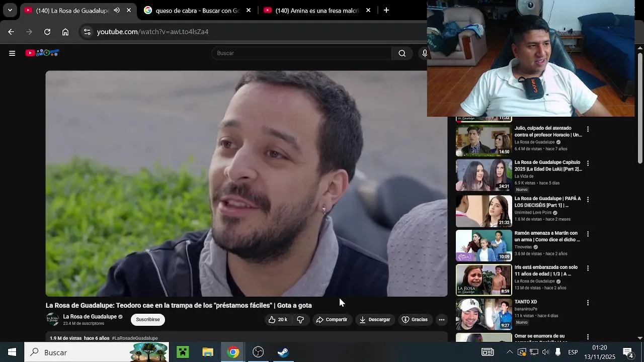
Task: Click the 'bananirouPe' channel name
Action: coord(526,309)
